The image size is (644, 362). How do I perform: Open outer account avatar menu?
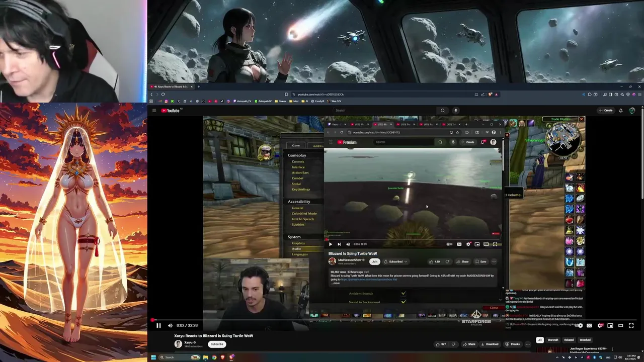coord(632,111)
